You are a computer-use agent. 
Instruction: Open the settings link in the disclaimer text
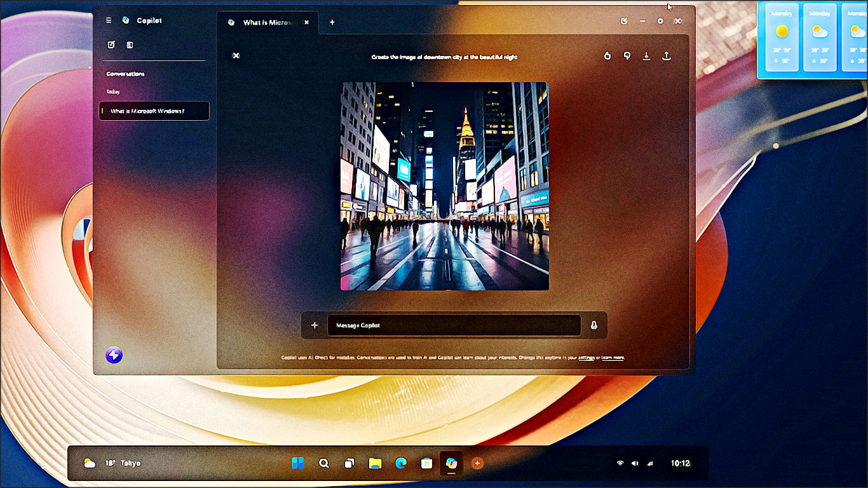point(587,358)
